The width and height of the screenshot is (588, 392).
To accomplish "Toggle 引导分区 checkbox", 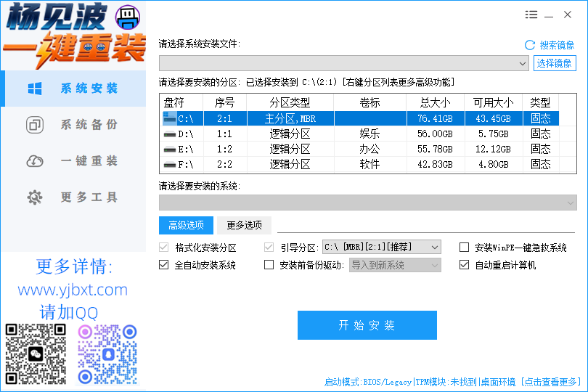I will coord(269,248).
